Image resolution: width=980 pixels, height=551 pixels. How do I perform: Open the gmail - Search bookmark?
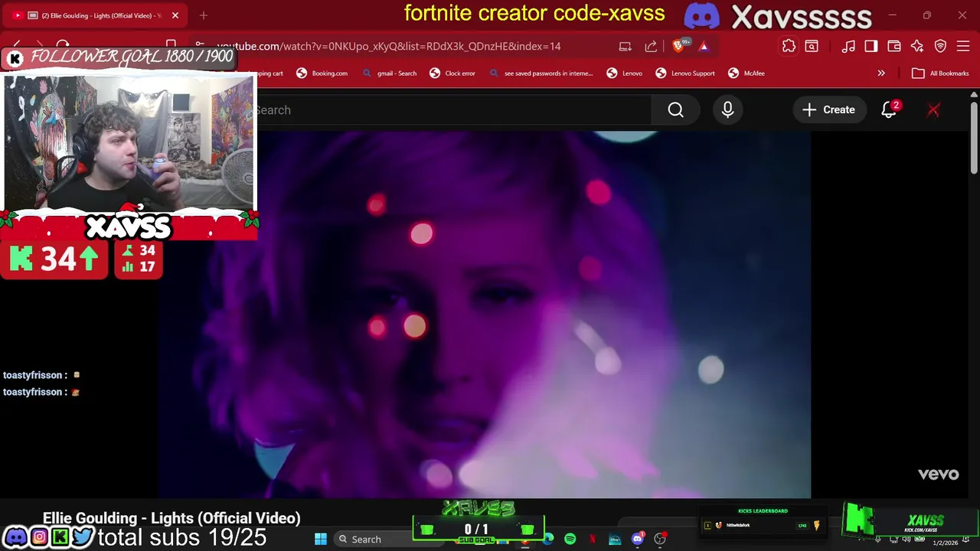pyautogui.click(x=390, y=73)
